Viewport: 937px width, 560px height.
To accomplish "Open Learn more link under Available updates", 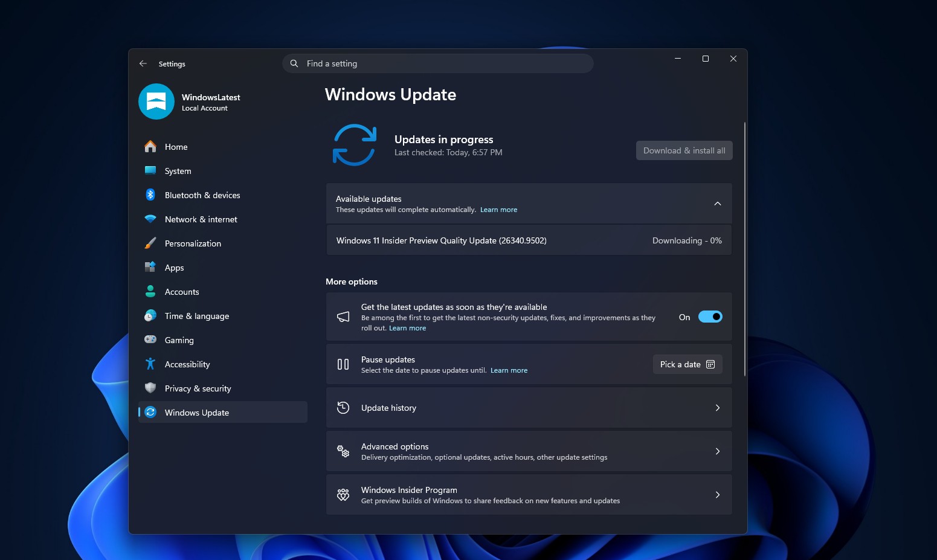I will 498,210.
